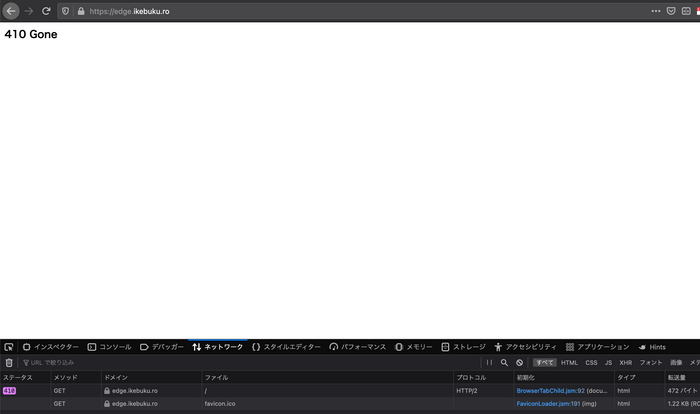Open the BrowserTabChild.jsm:92 initiator link
Screen dimensions: 700x414
[x=550, y=391]
